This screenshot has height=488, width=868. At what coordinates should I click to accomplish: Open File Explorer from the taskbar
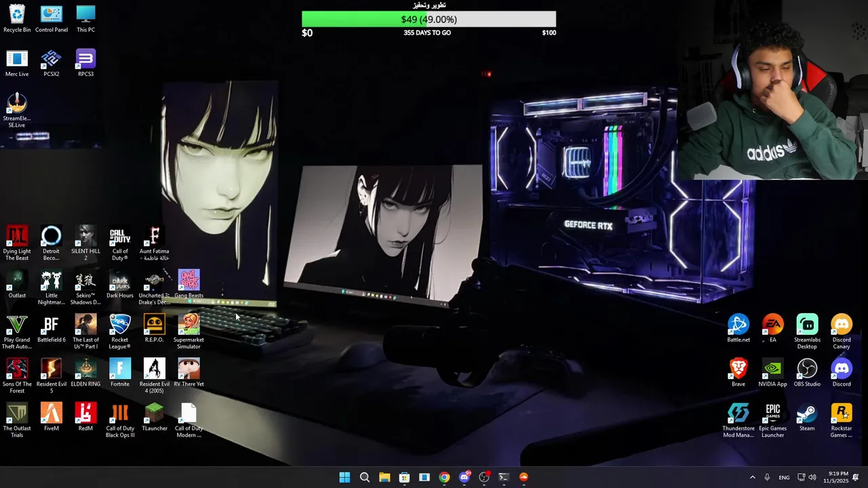click(384, 477)
